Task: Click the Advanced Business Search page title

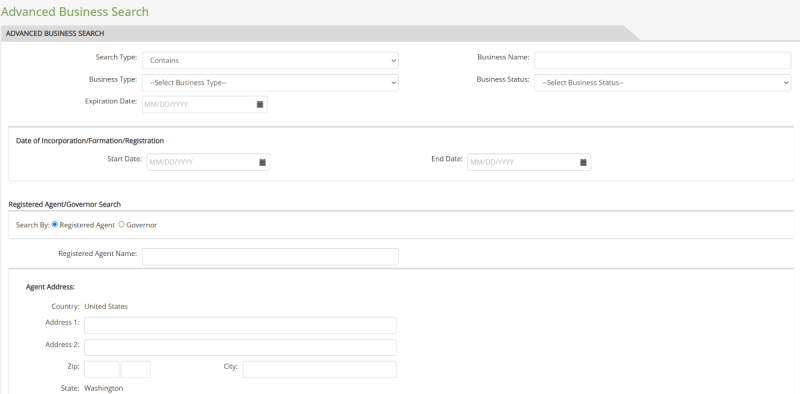Action: [x=74, y=11]
